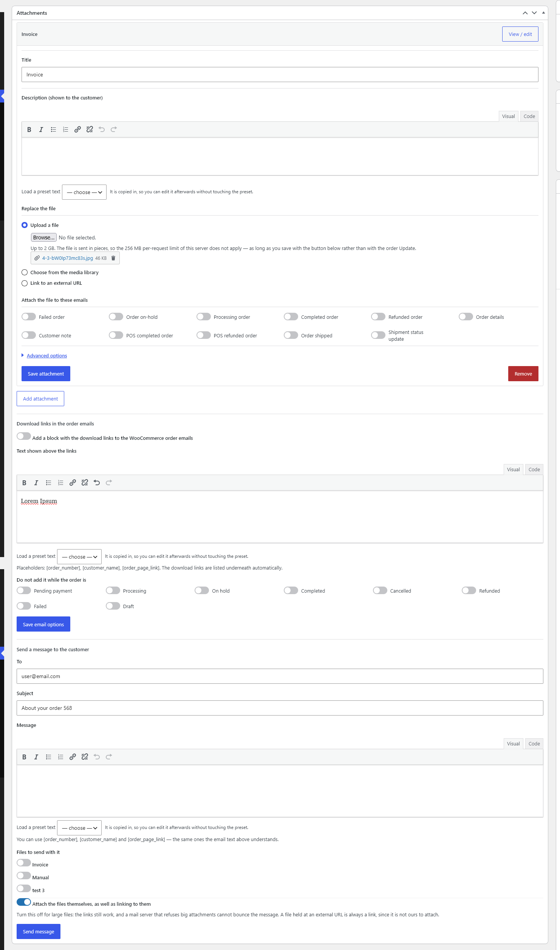Insert link in the Description editor
Image resolution: width=560 pixels, height=950 pixels.
coord(77,129)
